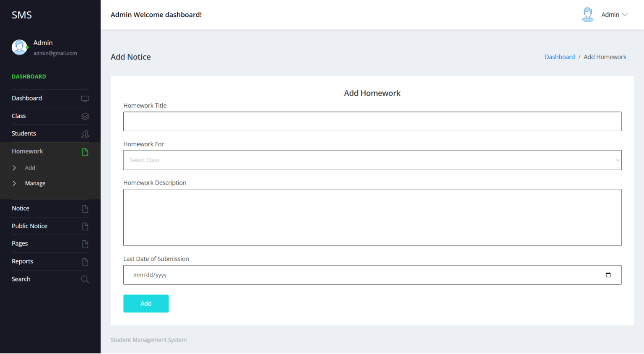Open the Select Class dropdown
Viewport: 644px width, 354px height.
pyautogui.click(x=372, y=160)
